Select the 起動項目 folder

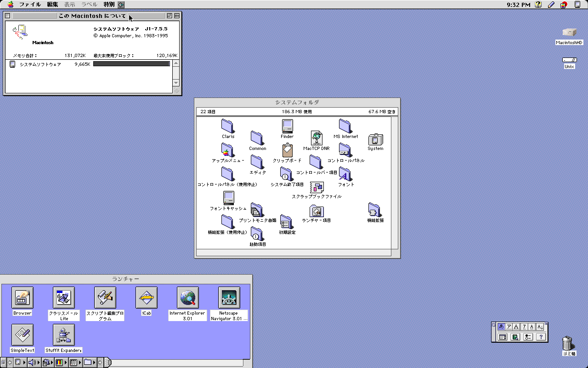(257, 234)
